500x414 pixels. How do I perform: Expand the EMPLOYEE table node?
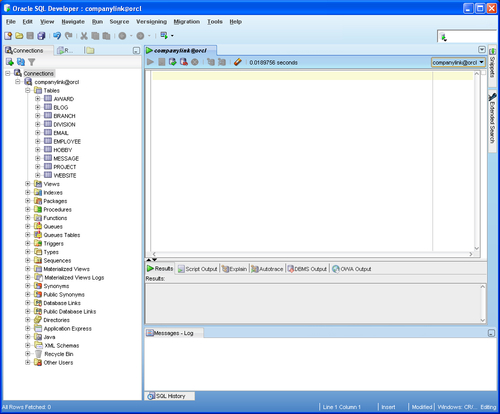point(38,141)
